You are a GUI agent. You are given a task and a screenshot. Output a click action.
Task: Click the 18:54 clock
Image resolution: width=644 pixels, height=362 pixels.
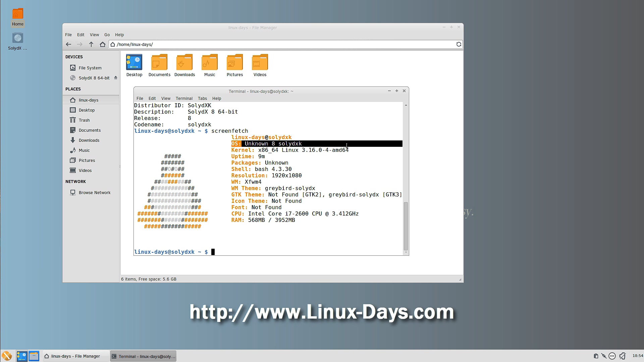(x=638, y=356)
